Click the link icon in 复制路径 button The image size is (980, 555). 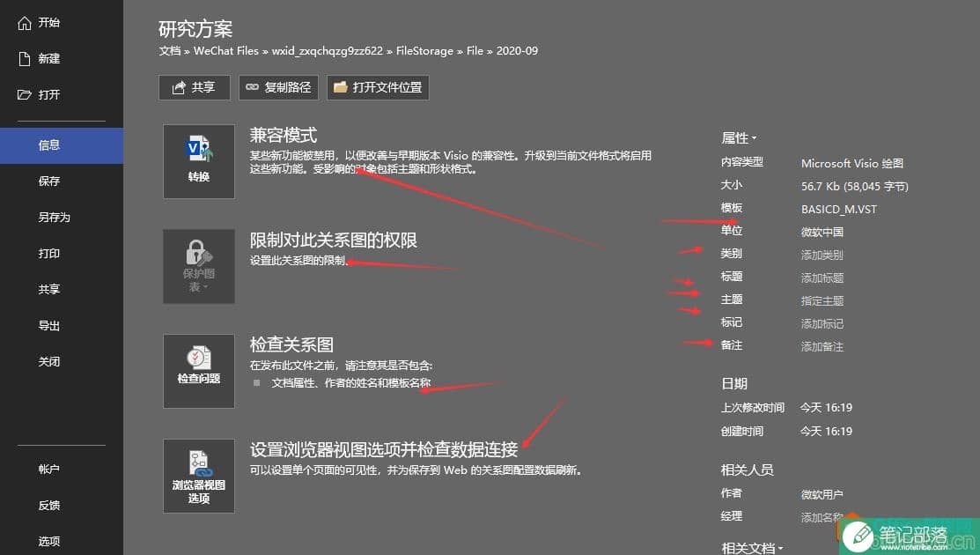(252, 87)
